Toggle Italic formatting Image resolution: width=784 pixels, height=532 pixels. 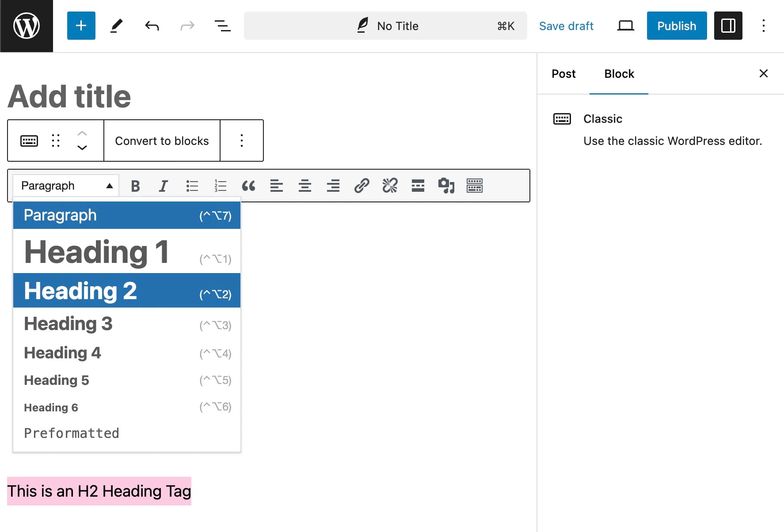164,186
